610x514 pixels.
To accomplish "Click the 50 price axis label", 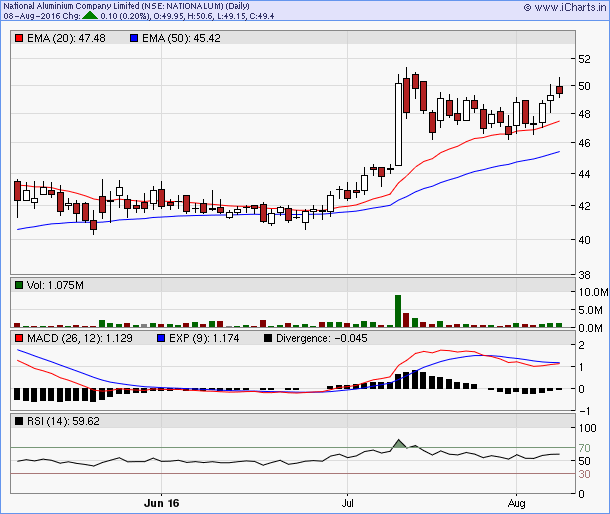I will (x=584, y=86).
